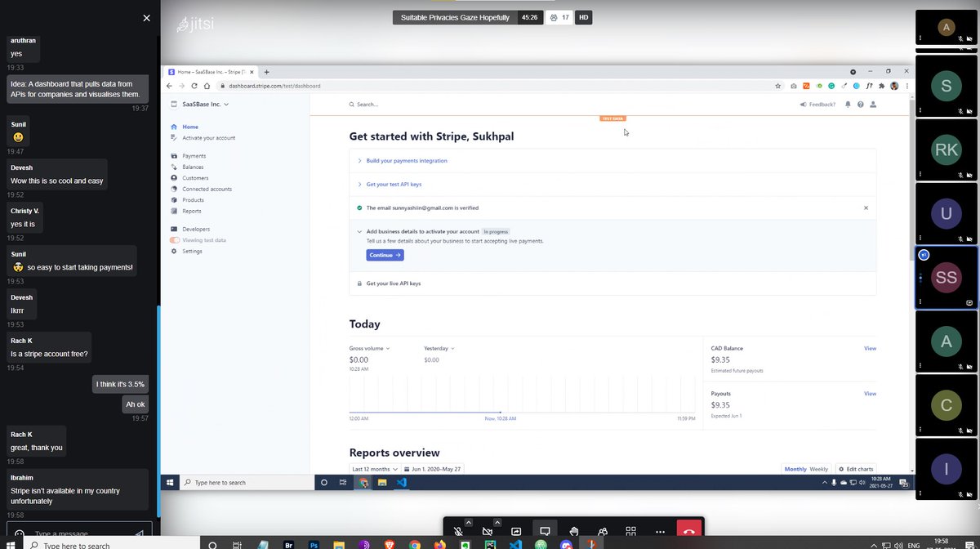The width and height of the screenshot is (980, 549).
Task: Switch to tile view
Action: point(630,531)
